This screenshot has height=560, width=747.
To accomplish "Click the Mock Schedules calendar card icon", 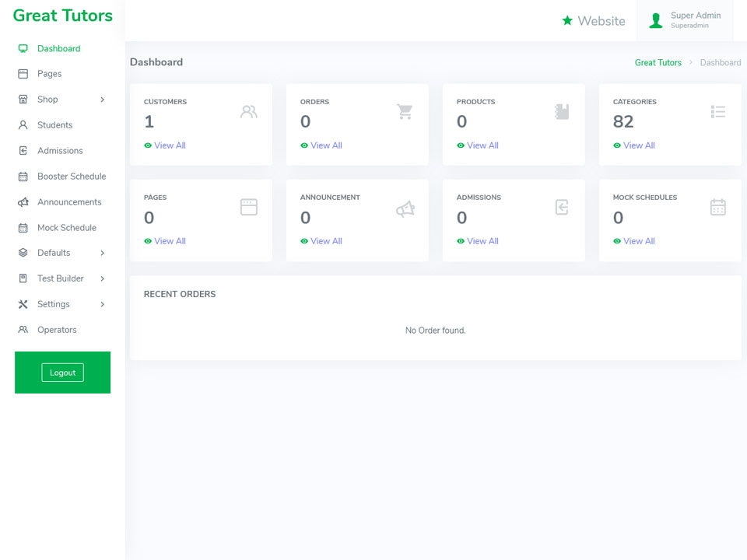I will tap(718, 207).
